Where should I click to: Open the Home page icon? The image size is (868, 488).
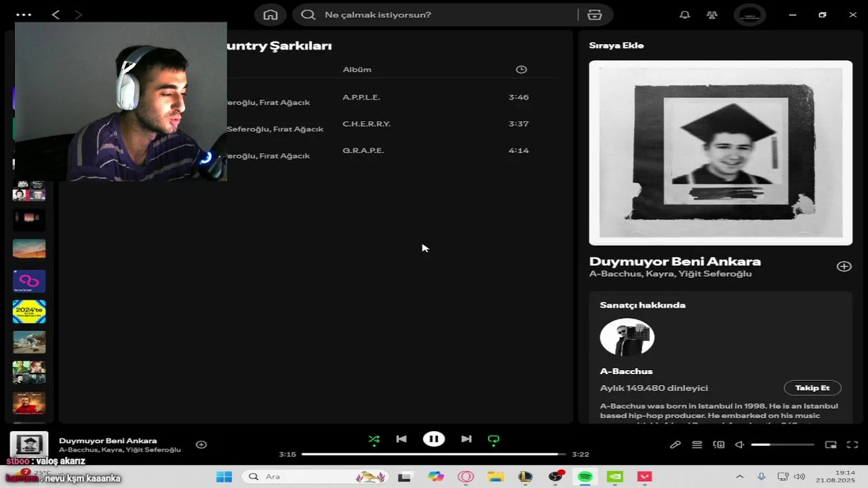click(271, 15)
